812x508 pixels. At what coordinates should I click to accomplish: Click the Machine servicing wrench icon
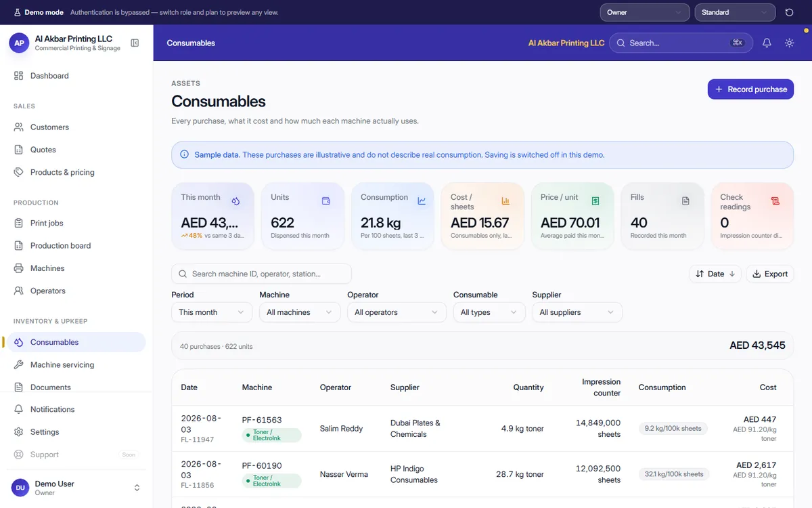pyautogui.click(x=19, y=364)
